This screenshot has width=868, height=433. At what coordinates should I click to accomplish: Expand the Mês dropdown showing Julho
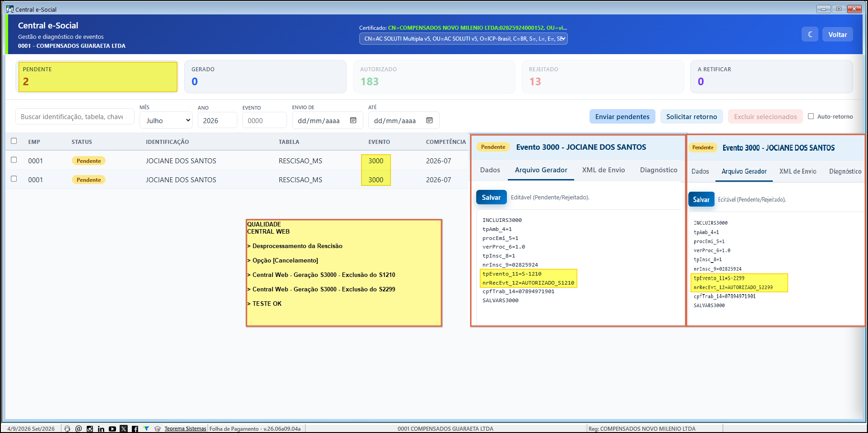(x=166, y=120)
